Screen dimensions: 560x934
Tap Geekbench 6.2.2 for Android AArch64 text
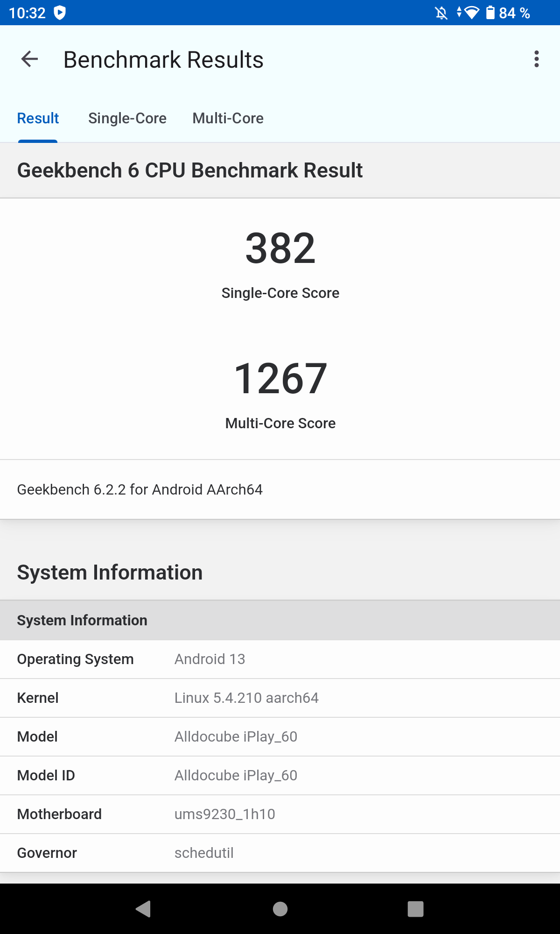[x=140, y=489]
